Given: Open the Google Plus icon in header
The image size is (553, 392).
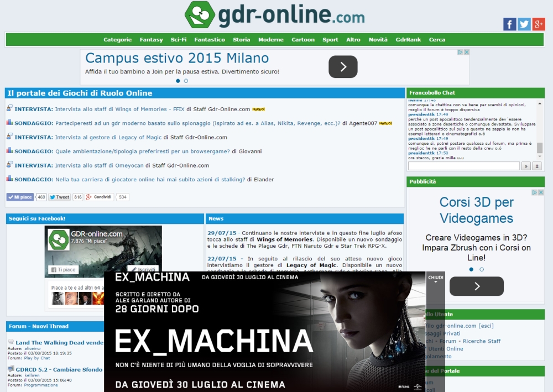Looking at the screenshot, I should tap(539, 24).
